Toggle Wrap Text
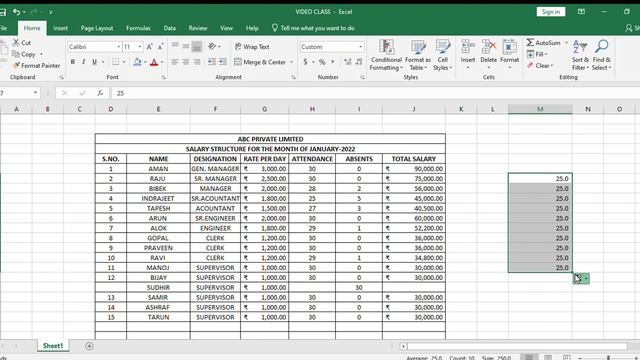 pyautogui.click(x=252, y=47)
